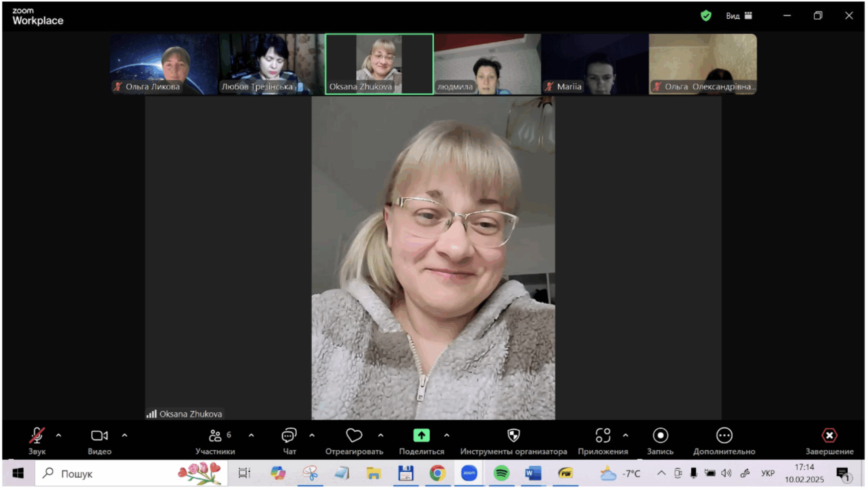Click the Oksana Zhukova name label in main video
This screenshot has width=868, height=489.
coord(191,414)
